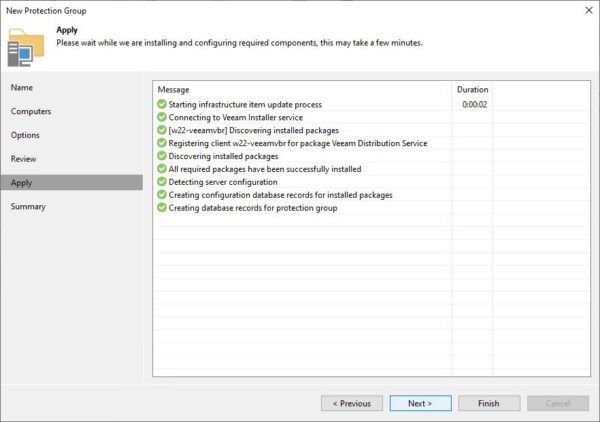The width and height of the screenshot is (600, 422).
Task: Click the New Protection Group wizard icon
Action: point(26,47)
